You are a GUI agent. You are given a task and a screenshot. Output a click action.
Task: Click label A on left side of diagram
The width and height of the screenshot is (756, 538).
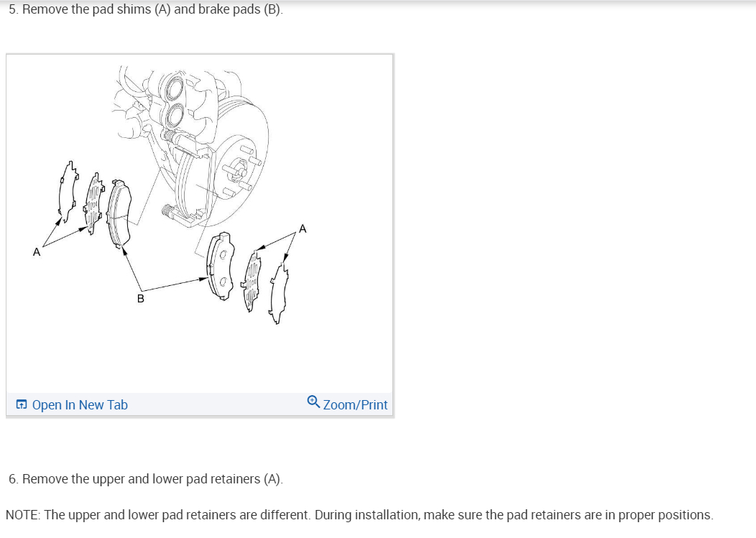36,252
